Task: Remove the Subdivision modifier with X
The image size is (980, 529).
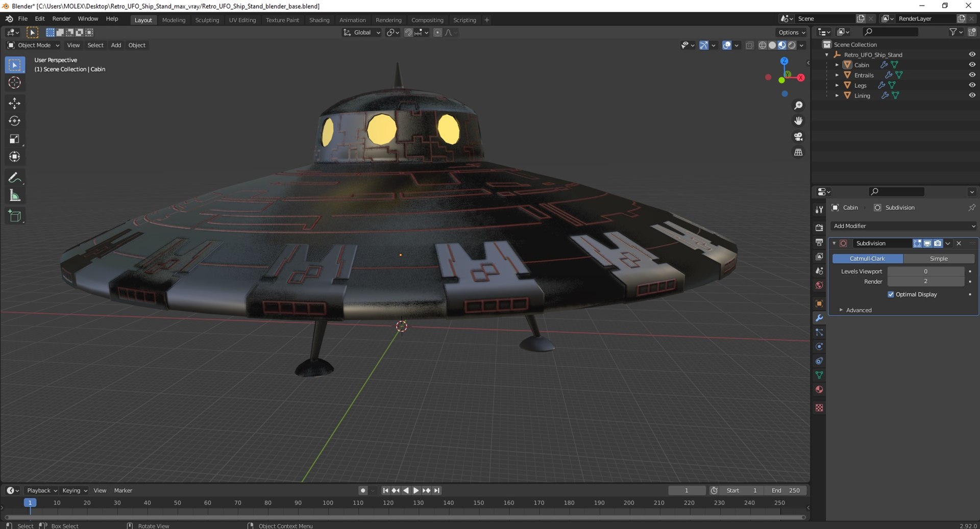Action: pyautogui.click(x=959, y=243)
